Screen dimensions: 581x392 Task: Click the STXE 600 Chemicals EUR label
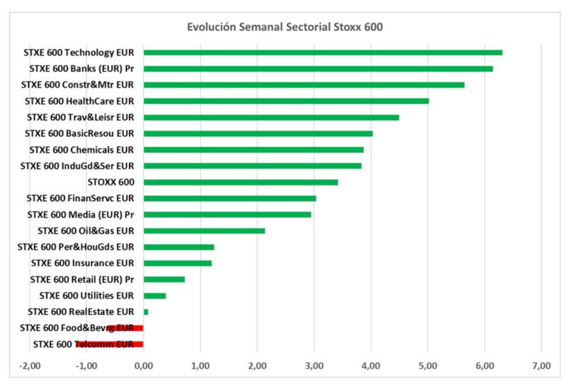click(x=81, y=150)
